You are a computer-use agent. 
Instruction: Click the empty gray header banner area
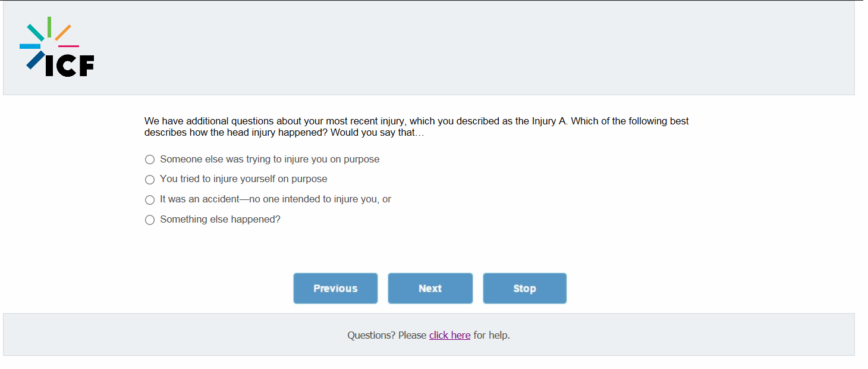476,48
